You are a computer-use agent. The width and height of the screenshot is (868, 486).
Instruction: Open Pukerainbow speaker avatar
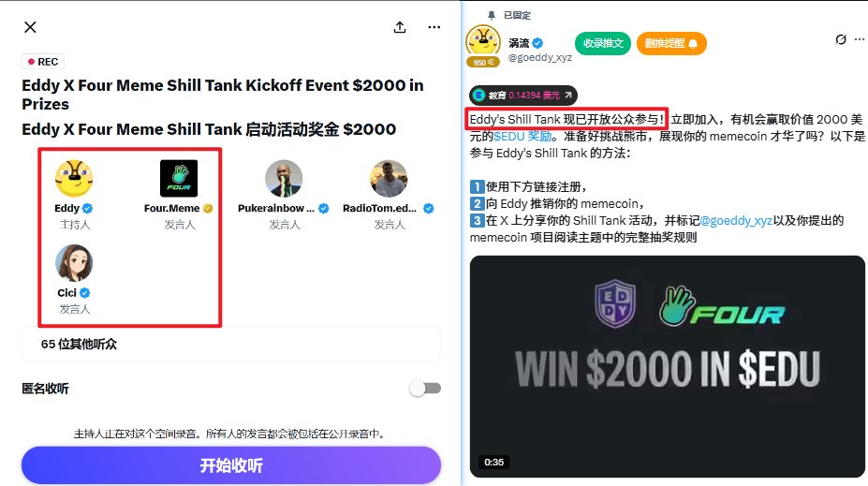coord(284,178)
